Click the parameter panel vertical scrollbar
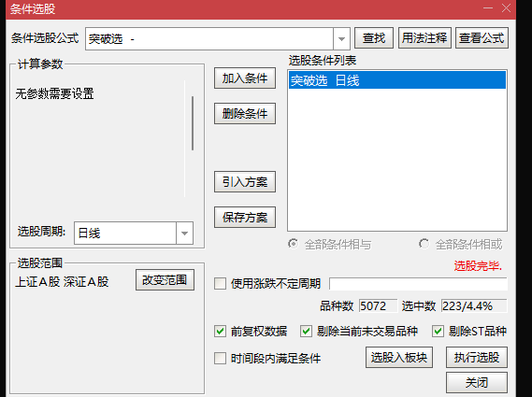 click(x=193, y=123)
